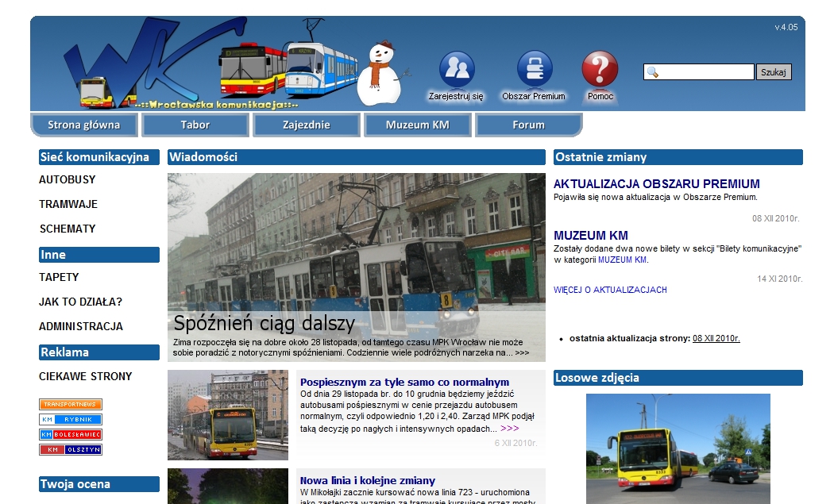Go to Strona główna tab
Image resolution: width=834 pixels, height=504 pixels.
(84, 125)
